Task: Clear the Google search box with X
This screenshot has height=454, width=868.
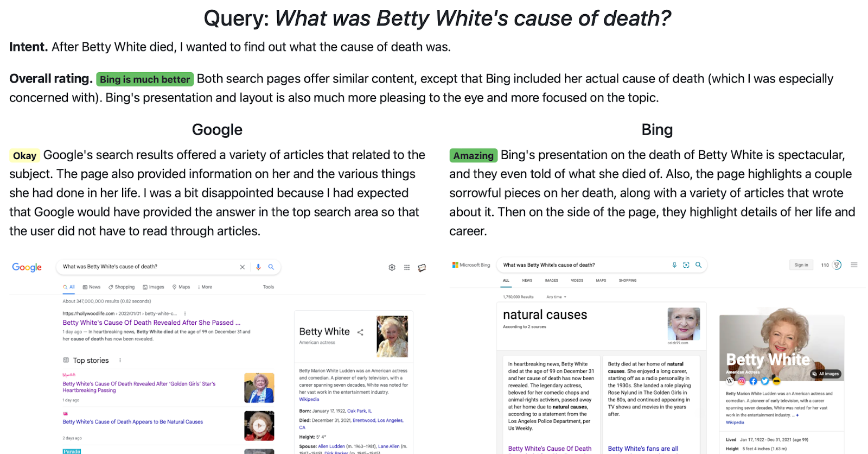Action: pyautogui.click(x=242, y=267)
